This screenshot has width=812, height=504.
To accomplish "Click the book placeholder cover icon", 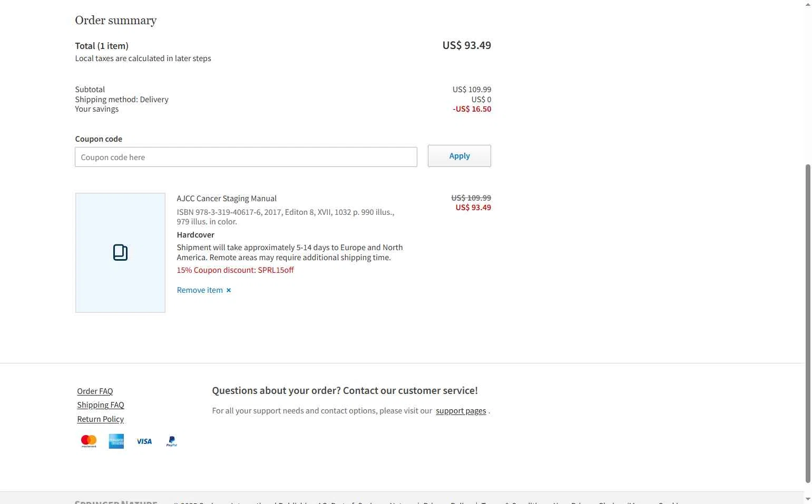I will pos(120,253).
